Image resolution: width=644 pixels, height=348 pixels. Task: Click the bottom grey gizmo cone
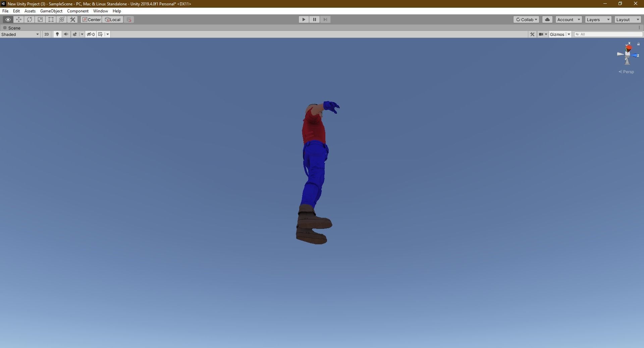[x=627, y=61]
